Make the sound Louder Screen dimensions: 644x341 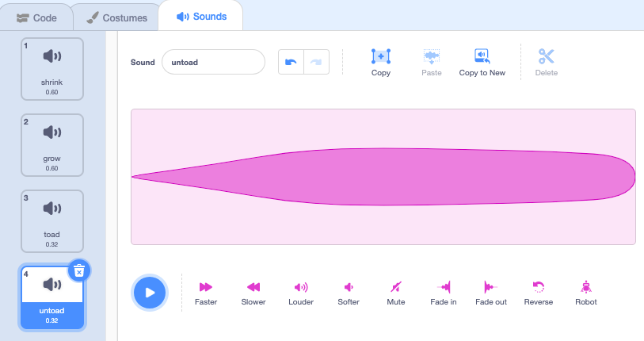[301, 293]
